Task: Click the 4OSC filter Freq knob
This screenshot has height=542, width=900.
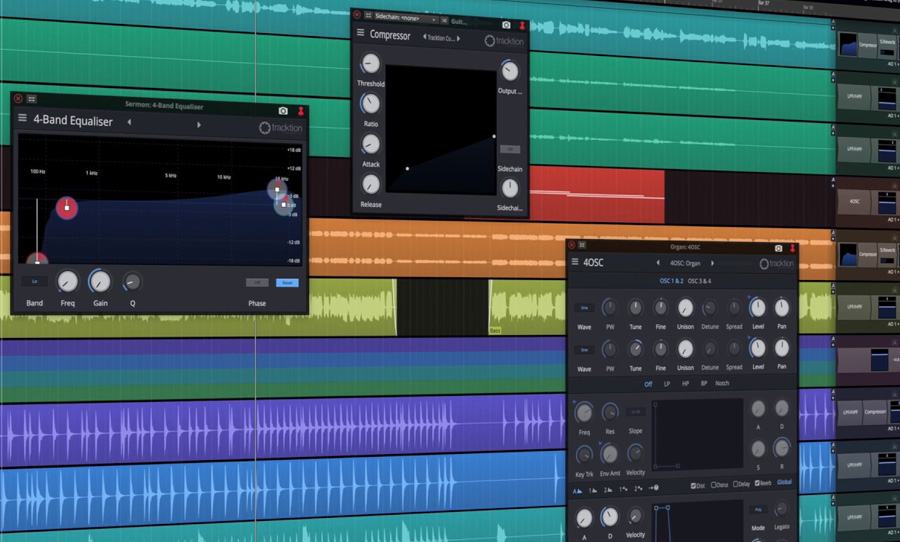Action: coord(584,412)
